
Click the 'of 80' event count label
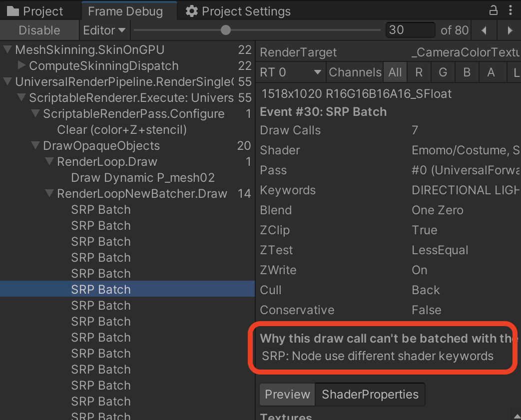[455, 30]
